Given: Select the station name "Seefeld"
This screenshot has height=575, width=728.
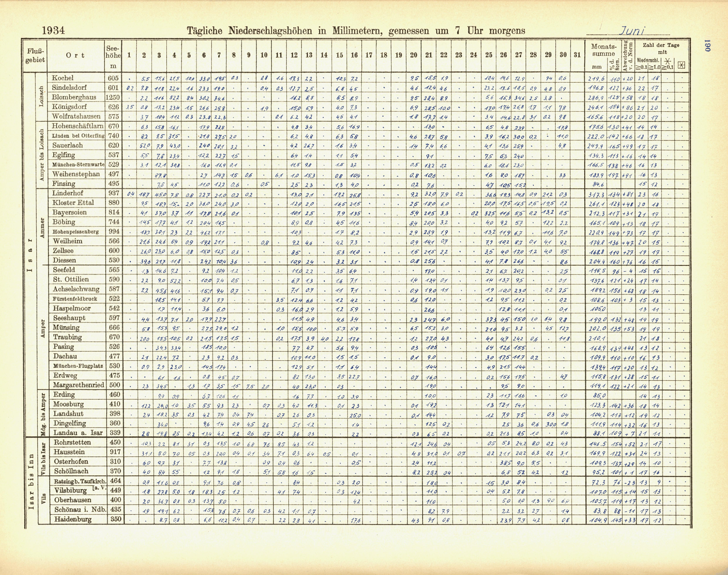Looking at the screenshot, I should tap(64, 270).
